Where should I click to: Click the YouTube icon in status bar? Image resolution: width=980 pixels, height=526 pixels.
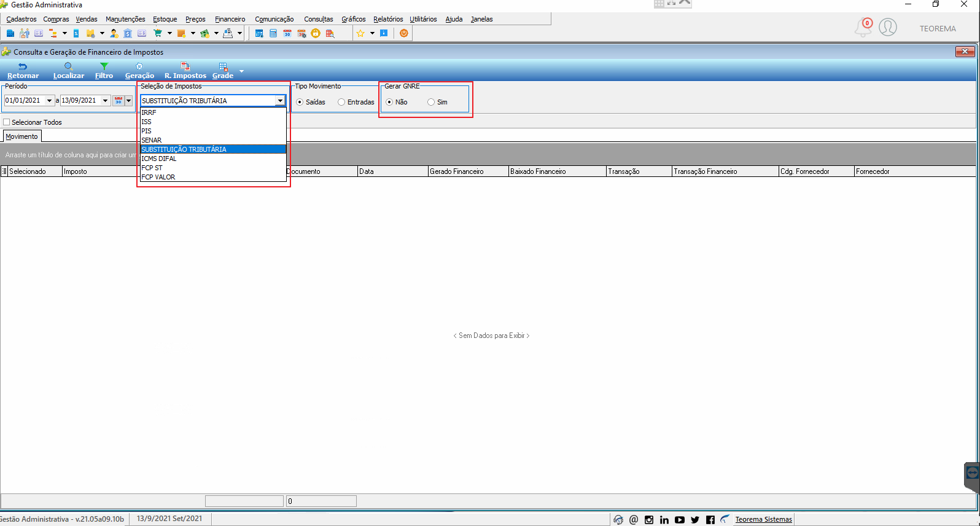click(680, 520)
